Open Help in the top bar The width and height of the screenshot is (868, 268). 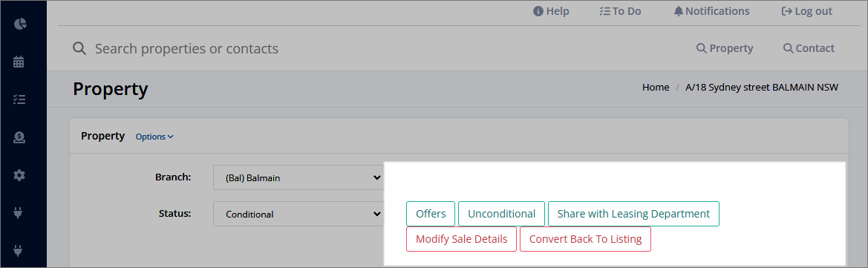[x=551, y=11]
